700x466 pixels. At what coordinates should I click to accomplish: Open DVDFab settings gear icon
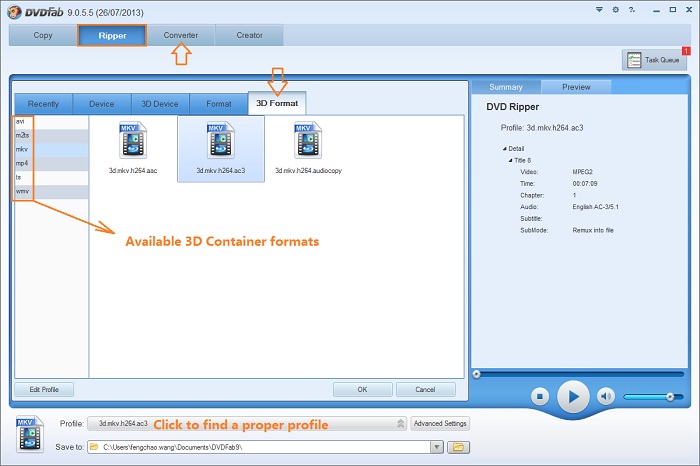616,10
